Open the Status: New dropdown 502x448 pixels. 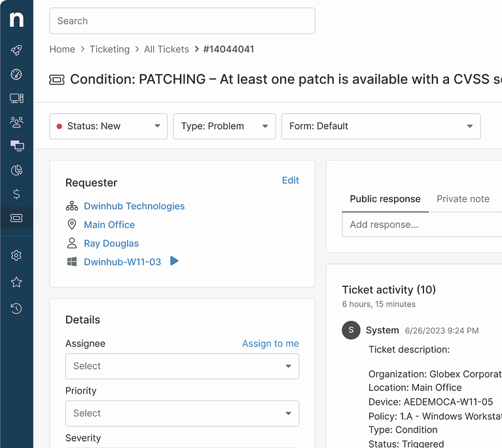point(108,126)
